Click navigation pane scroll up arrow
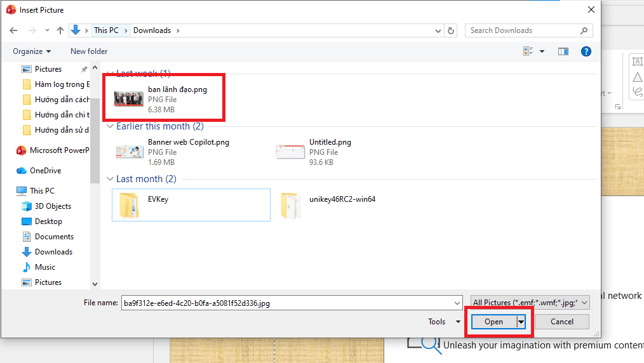Image resolution: width=644 pixels, height=363 pixels. 95,68
